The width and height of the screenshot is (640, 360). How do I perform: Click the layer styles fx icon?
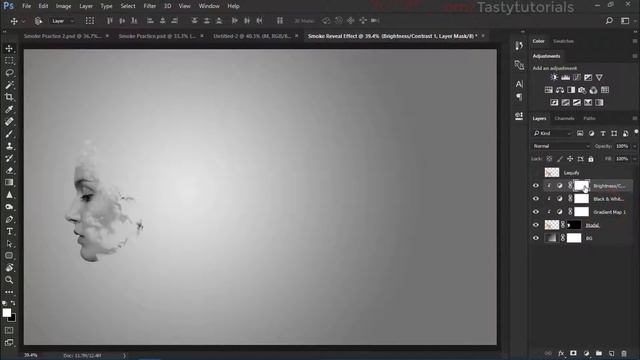(561, 353)
